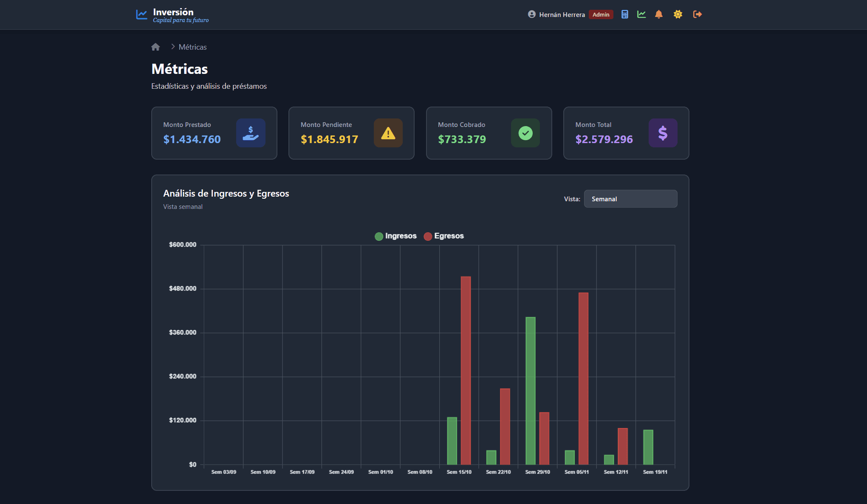This screenshot has width=867, height=504.
Task: Click the warning triangle Monto Pendiente icon
Action: point(388,133)
